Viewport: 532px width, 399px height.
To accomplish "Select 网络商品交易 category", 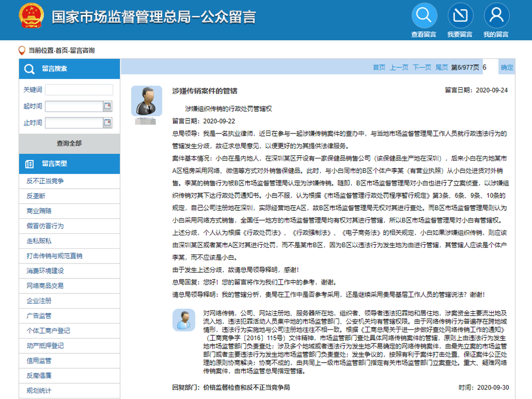I will tap(45, 286).
